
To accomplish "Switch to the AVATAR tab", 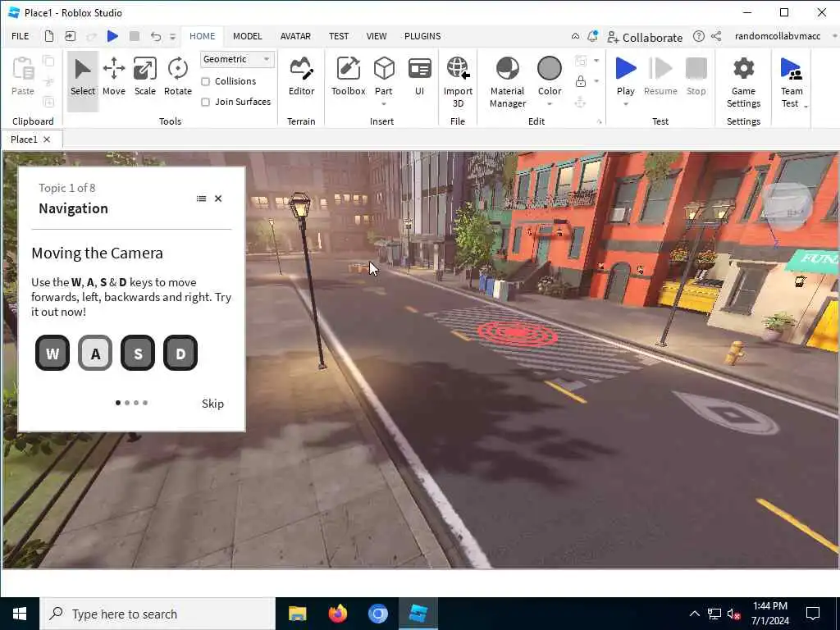I will (x=295, y=36).
